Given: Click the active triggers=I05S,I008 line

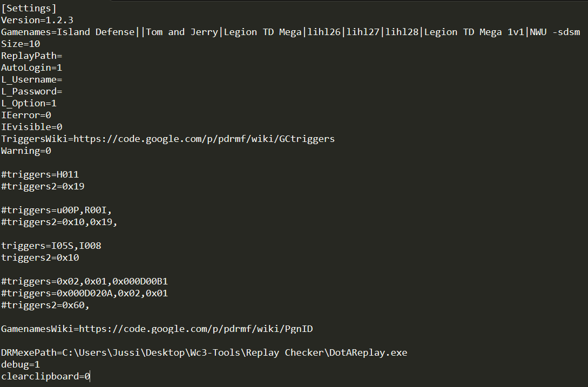Looking at the screenshot, I should click(51, 246).
